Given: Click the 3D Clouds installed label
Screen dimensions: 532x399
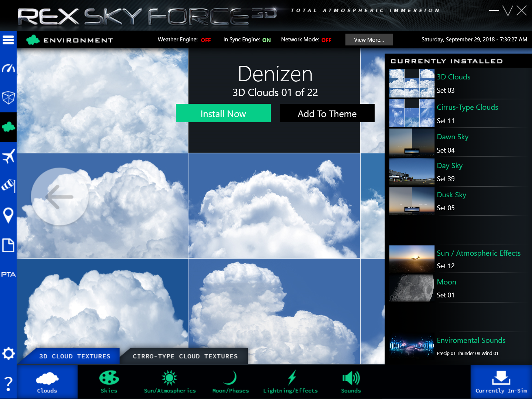Looking at the screenshot, I should (454, 77).
